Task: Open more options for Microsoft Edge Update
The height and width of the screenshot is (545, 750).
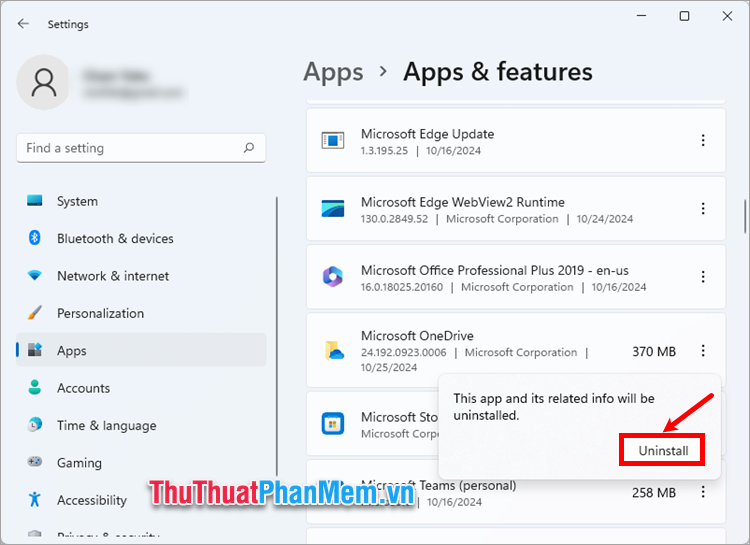Action: coord(703,140)
